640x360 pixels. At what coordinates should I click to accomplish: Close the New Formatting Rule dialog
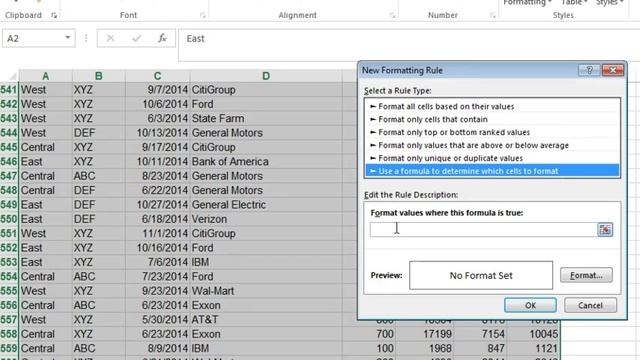(x=613, y=70)
